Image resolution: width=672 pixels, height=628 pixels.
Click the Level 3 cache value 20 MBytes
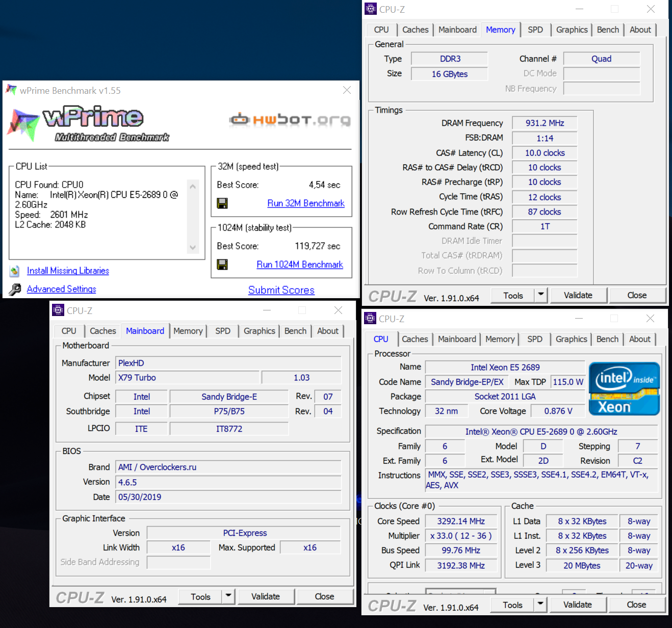pos(582,565)
